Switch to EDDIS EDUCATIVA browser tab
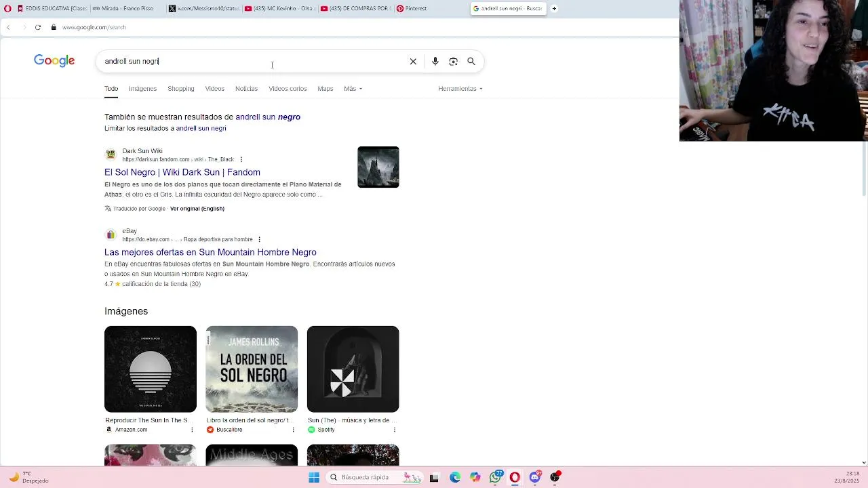This screenshot has width=868, height=488. tap(52, 8)
